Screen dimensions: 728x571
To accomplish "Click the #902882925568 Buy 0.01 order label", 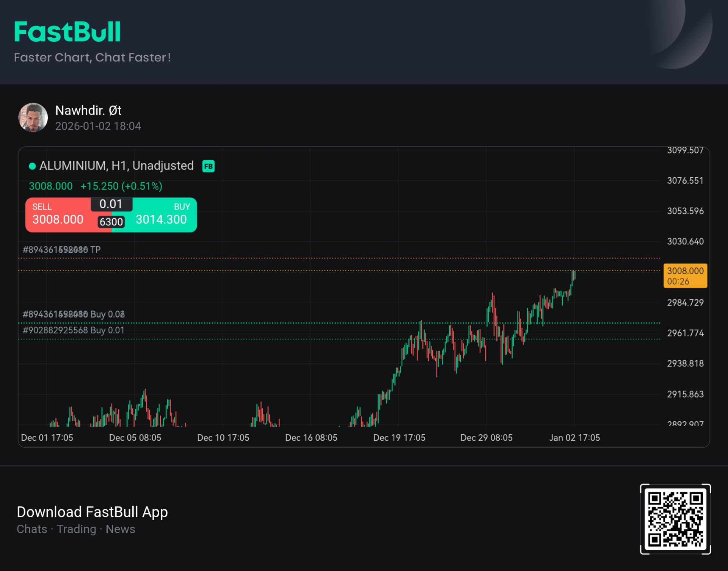I will point(74,330).
